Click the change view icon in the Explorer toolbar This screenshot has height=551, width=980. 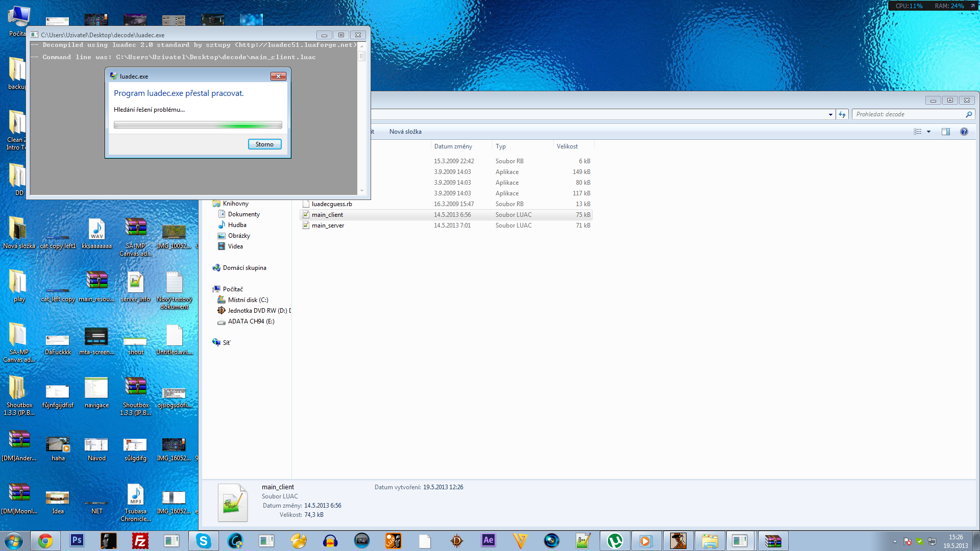[x=917, y=132]
